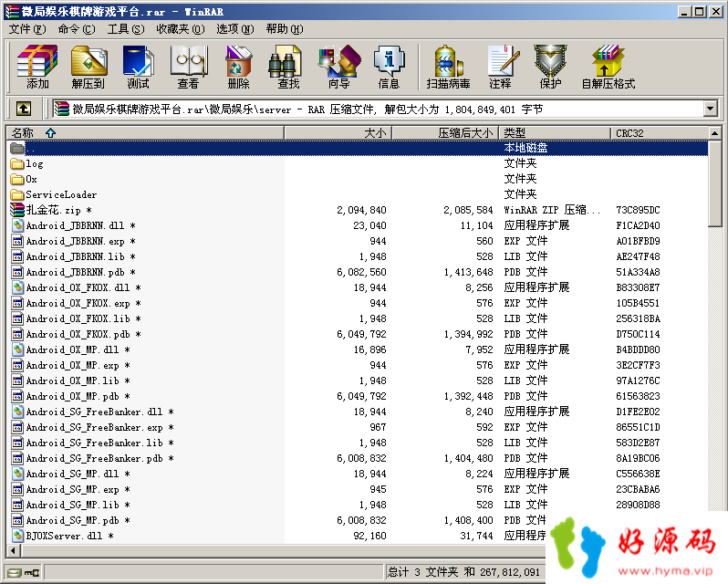Click the Android_OX_FKOX.pdb file icon
This screenshot has height=584, width=728.
tap(17, 334)
